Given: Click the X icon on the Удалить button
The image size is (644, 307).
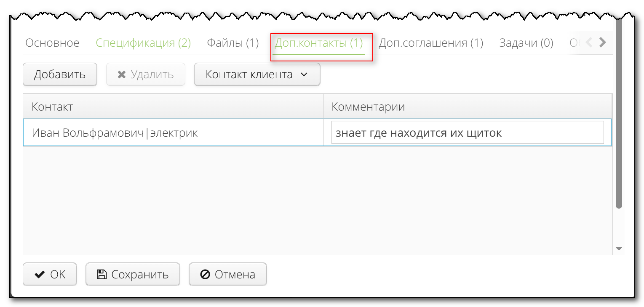Looking at the screenshot, I should click(121, 74).
